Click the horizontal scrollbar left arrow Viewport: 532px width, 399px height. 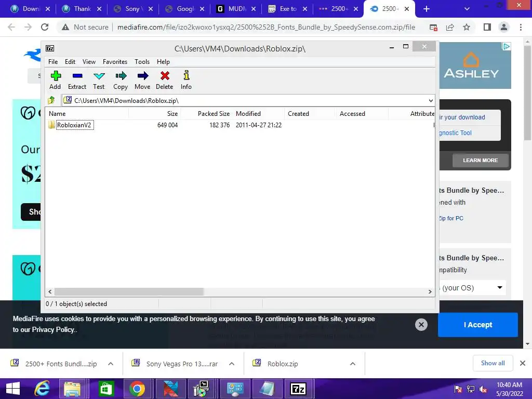(50, 292)
